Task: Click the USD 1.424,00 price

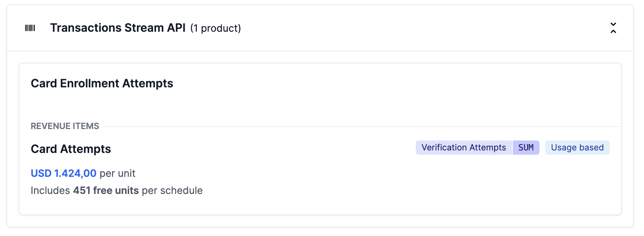Action: click(63, 173)
